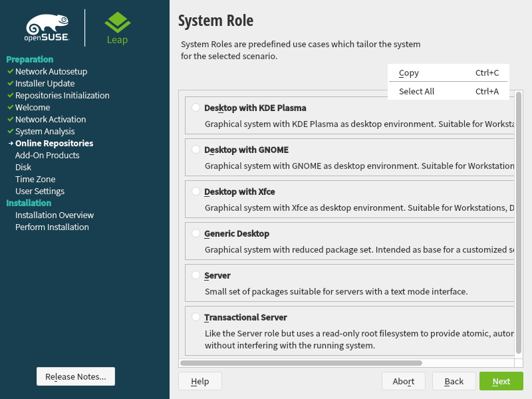Abort the installation

[404, 381]
